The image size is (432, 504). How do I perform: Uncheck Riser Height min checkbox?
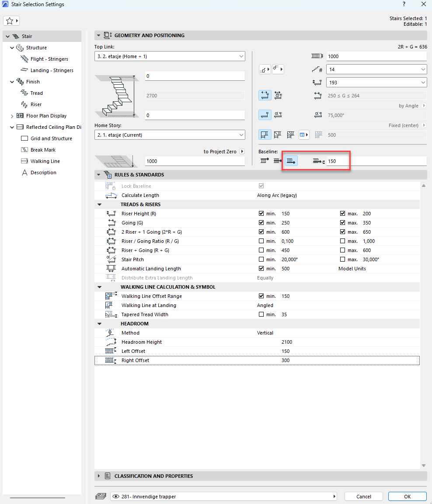[261, 214]
